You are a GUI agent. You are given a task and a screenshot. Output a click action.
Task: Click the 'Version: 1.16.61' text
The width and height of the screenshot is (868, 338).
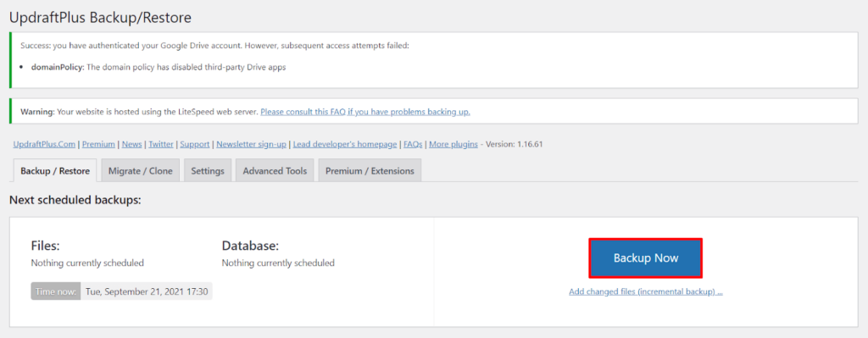click(x=515, y=144)
